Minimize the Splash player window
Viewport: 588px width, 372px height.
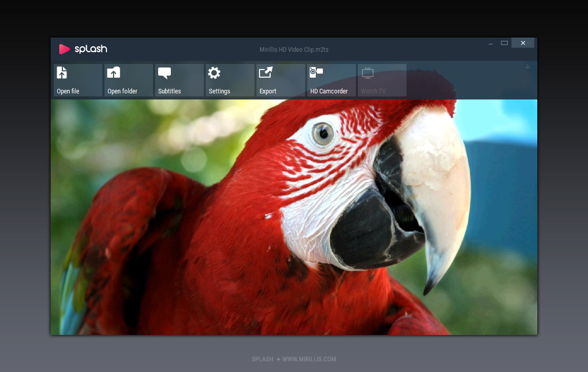pos(491,44)
